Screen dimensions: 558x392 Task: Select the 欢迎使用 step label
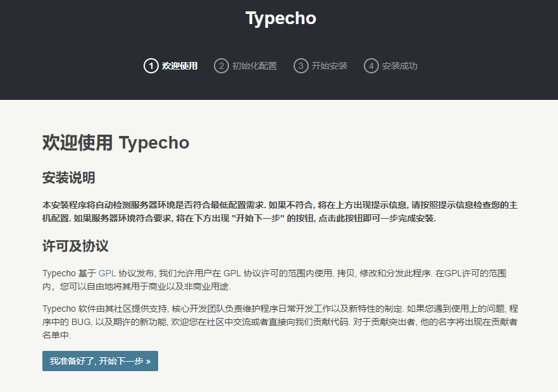(180, 66)
